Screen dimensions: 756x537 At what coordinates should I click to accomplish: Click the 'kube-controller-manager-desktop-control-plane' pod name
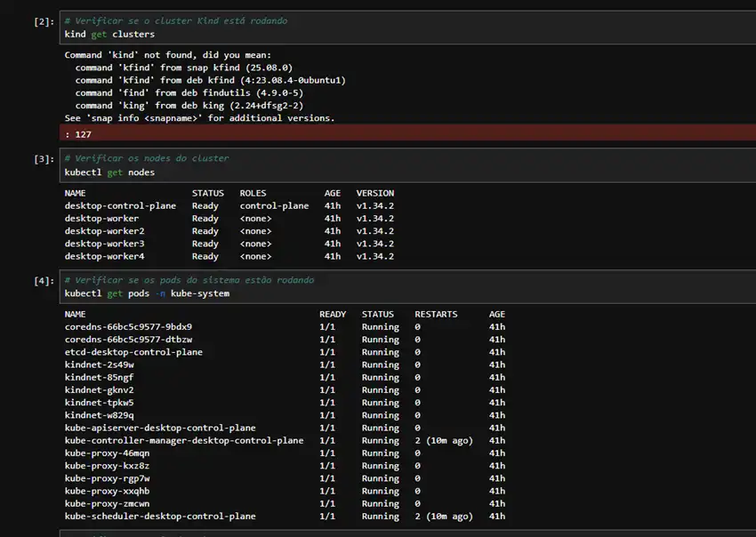point(184,441)
